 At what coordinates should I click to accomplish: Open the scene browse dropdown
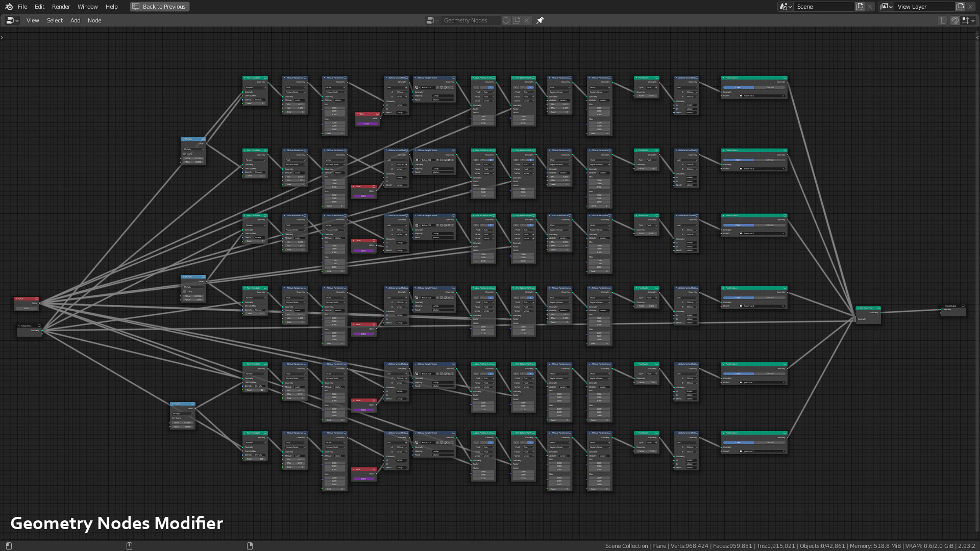785,7
